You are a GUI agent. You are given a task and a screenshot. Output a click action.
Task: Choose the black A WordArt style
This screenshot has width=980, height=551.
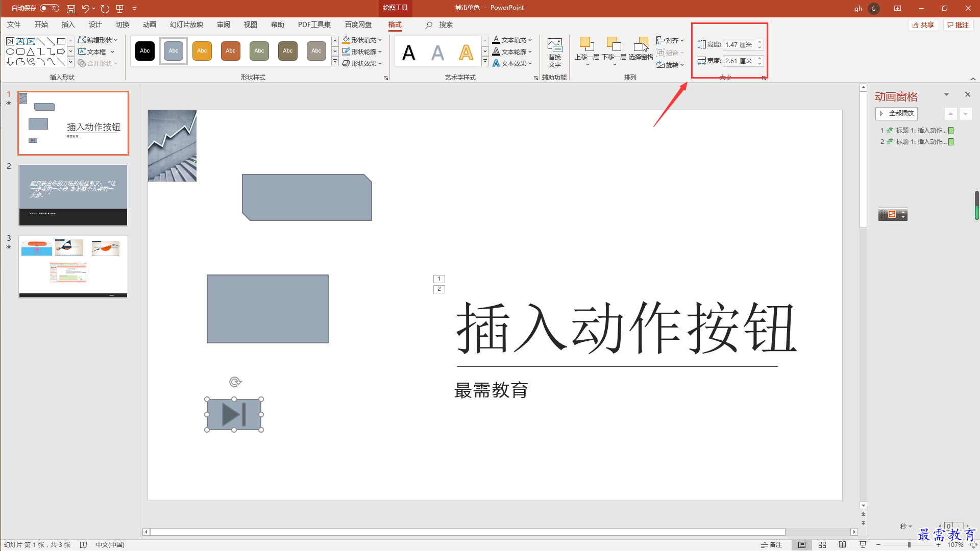(x=409, y=53)
